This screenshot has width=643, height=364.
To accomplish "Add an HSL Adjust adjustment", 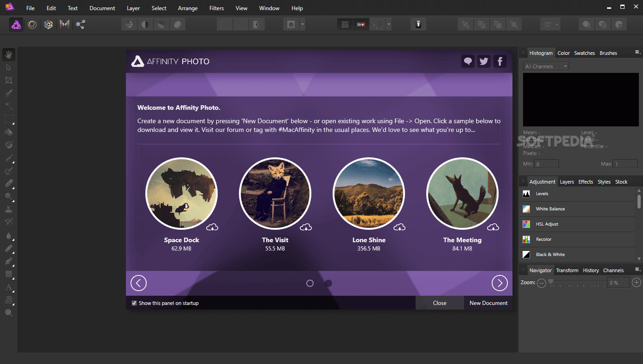I will pos(578,224).
